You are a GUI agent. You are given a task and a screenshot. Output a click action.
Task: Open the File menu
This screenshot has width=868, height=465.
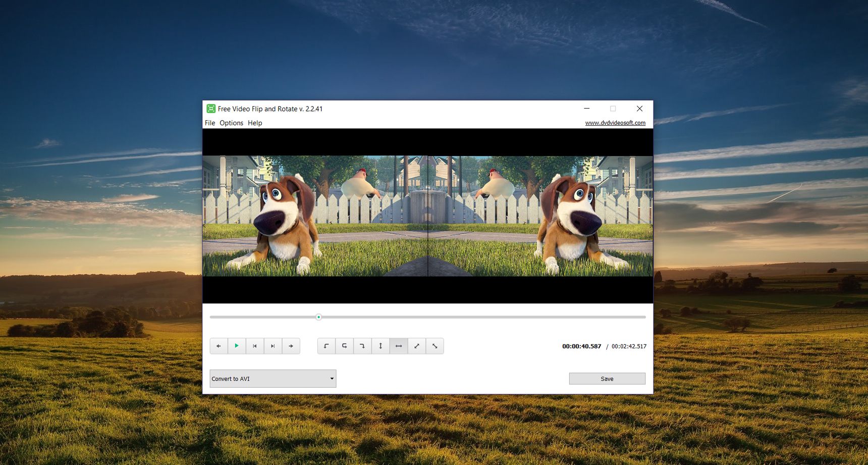pyautogui.click(x=210, y=123)
